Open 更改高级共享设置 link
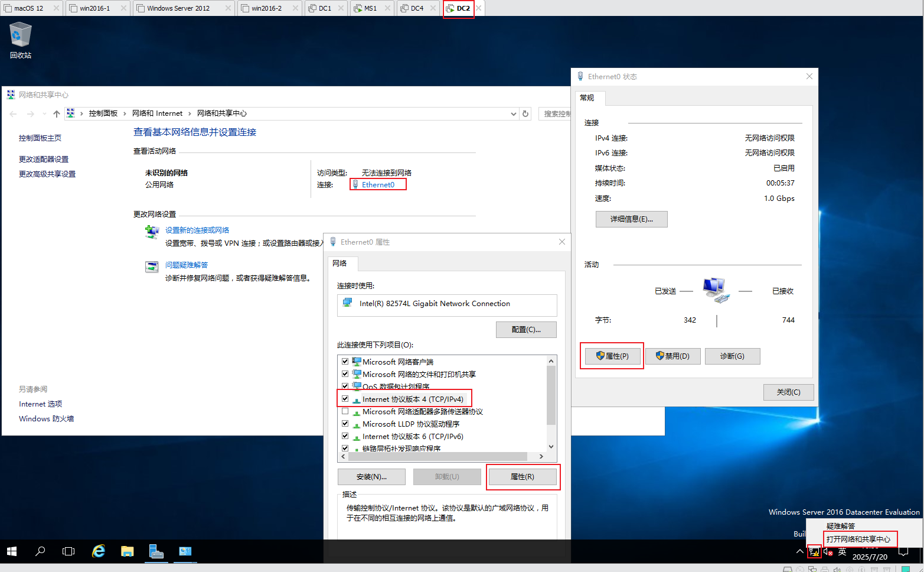This screenshot has width=924, height=572. (47, 174)
